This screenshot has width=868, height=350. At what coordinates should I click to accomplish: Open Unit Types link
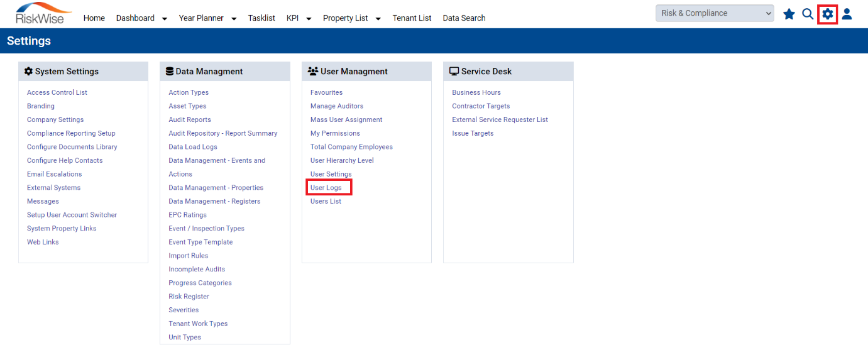(x=185, y=337)
